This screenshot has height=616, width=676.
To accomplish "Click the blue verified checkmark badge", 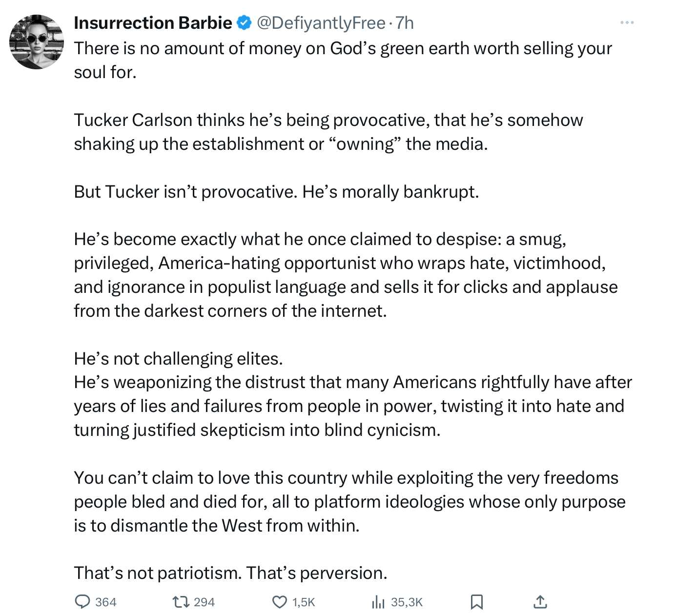I will point(244,23).
